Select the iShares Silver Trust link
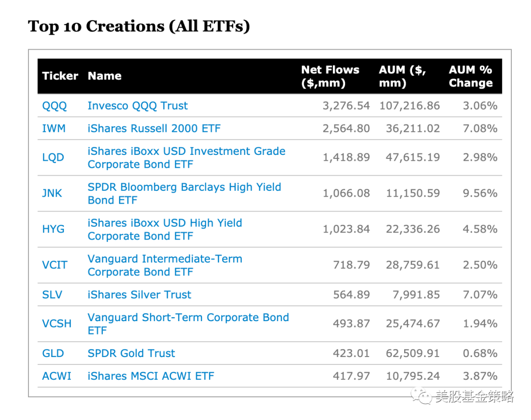Screen dimensions: 531x420 tap(139, 295)
